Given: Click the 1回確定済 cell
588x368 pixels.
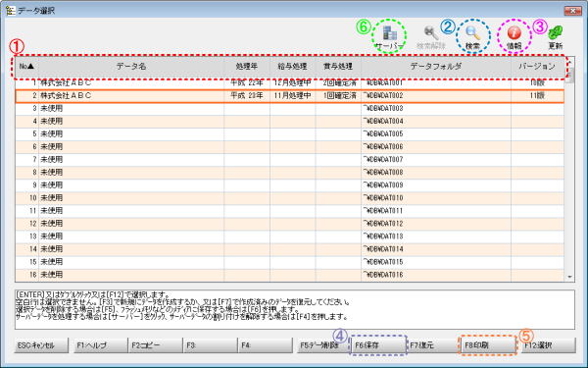Looking at the screenshot, I should pos(338,96).
